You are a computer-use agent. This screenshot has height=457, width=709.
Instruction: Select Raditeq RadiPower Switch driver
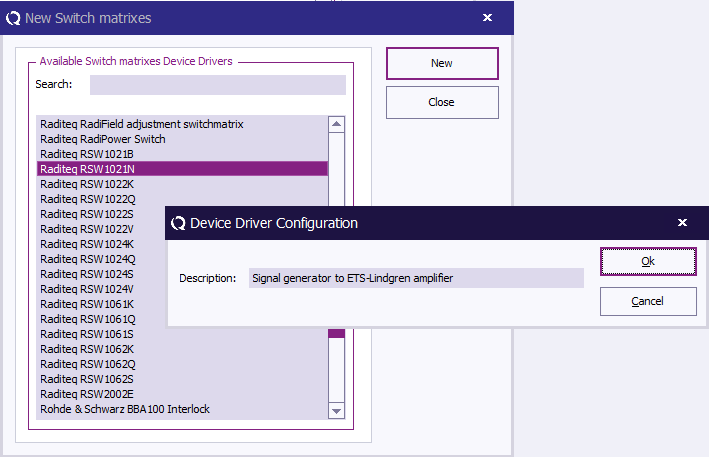103,139
